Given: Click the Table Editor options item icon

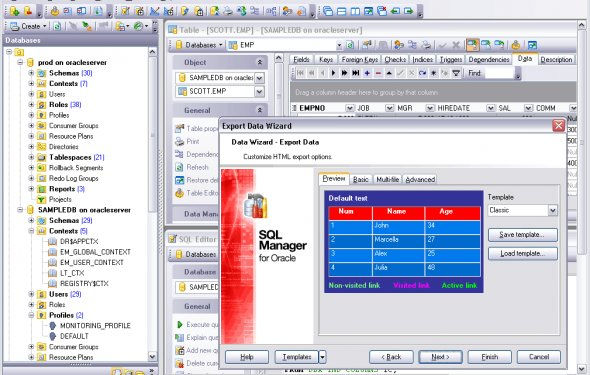Looking at the screenshot, I should point(179,193).
